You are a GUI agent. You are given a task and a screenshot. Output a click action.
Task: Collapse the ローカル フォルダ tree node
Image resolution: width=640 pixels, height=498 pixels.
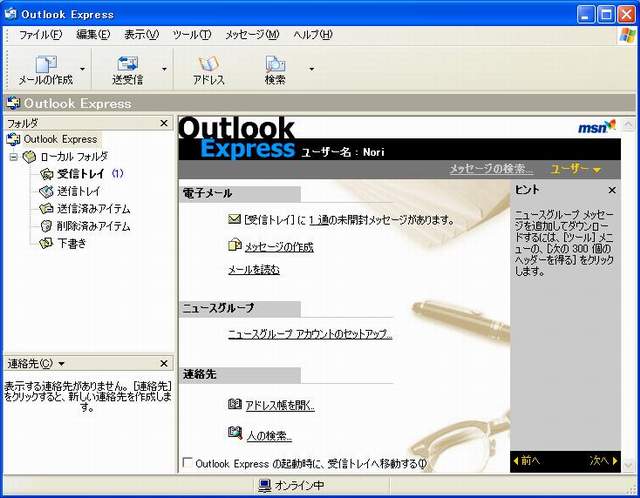pyautogui.click(x=14, y=156)
